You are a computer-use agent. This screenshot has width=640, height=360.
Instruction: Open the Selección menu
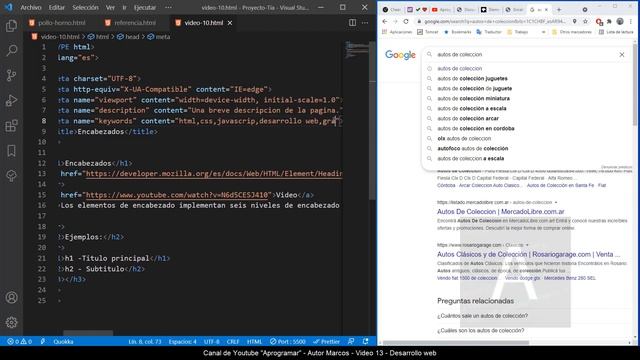tap(85, 7)
